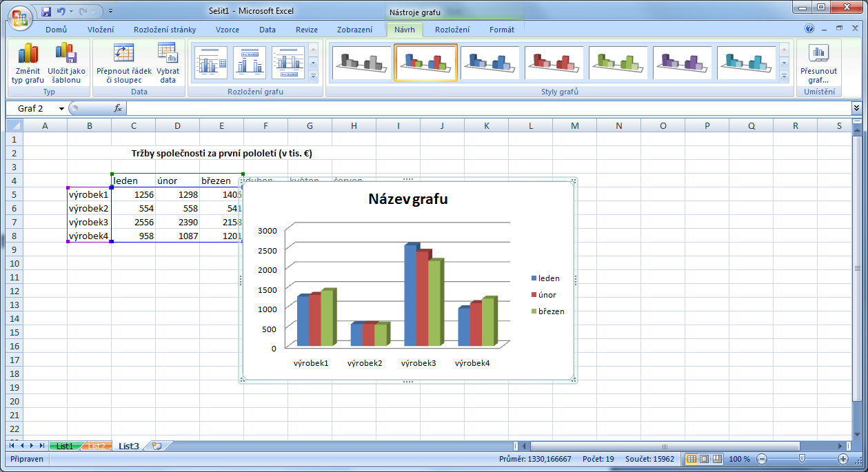
Task: Switch to sheet List1
Action: 65,446
